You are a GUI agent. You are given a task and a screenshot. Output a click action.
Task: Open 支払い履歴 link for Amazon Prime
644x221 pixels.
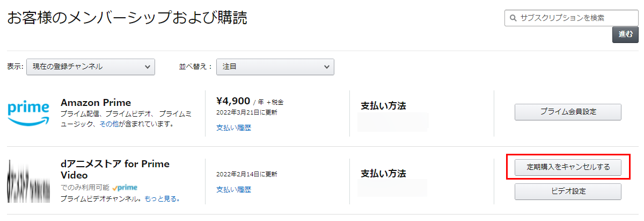click(233, 128)
